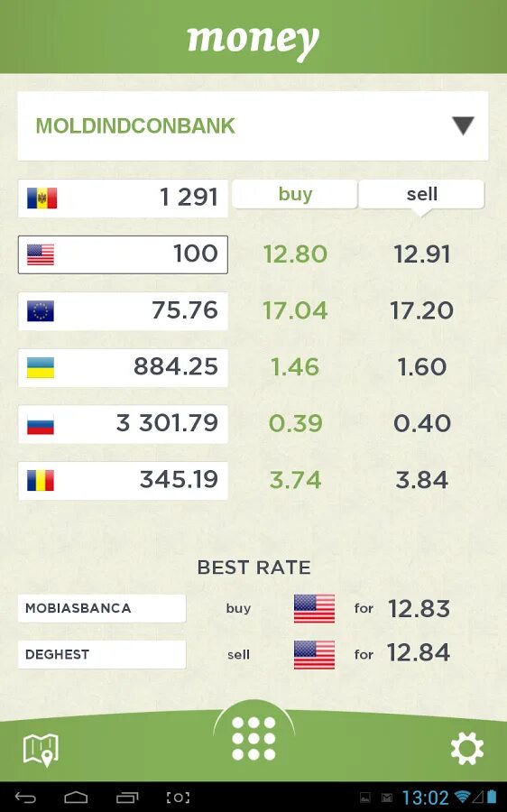Edit the US dollar amount 100
Image resolution: width=507 pixels, height=812 pixels.
point(123,254)
